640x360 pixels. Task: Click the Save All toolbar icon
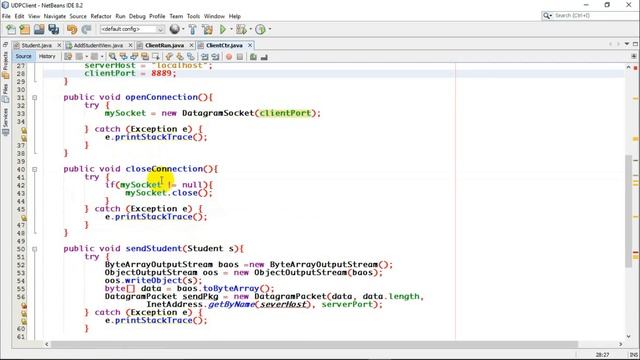[53, 29]
